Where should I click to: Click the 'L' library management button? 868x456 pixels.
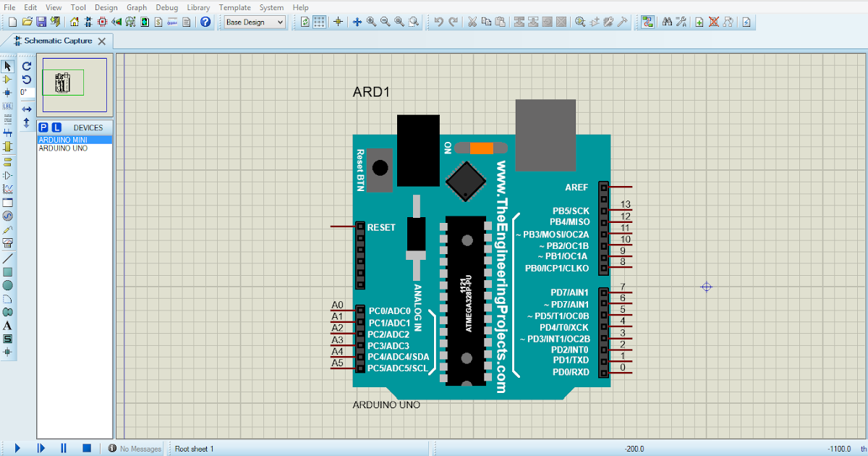point(56,127)
